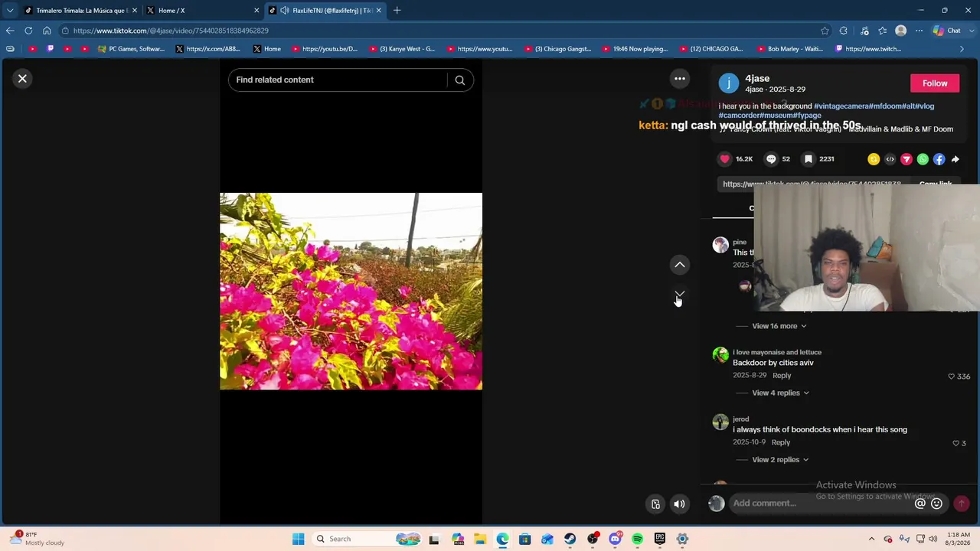
Task: Like jerod's comment with heart
Action: (955, 443)
